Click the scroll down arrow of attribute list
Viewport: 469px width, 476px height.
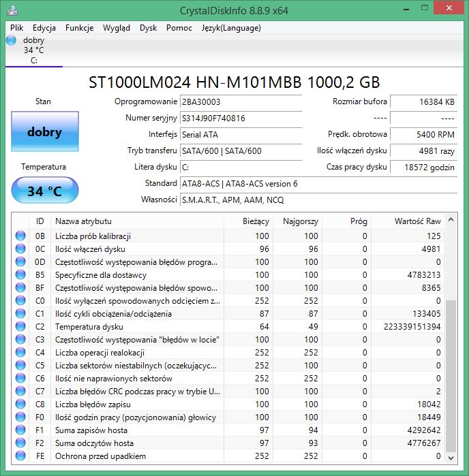[451, 458]
